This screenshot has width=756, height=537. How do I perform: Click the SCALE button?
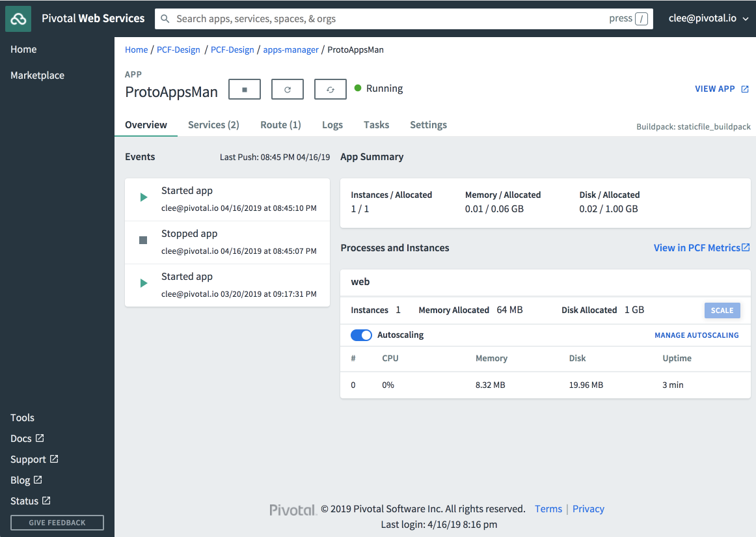tap(722, 310)
